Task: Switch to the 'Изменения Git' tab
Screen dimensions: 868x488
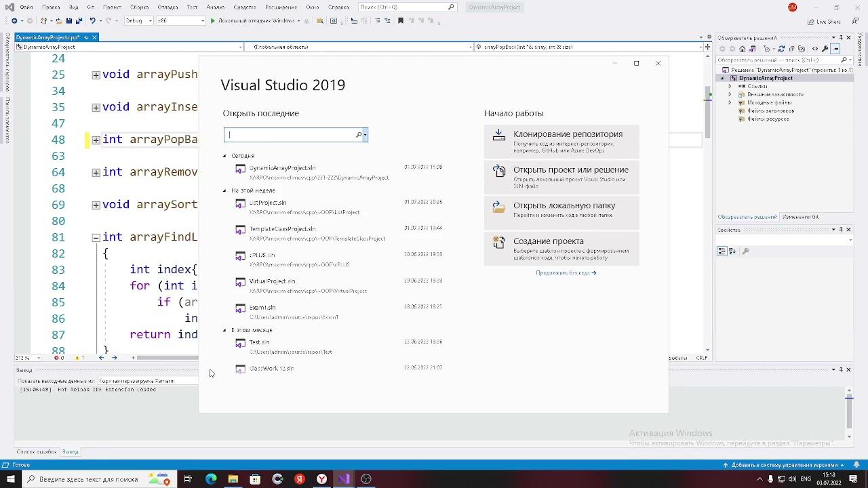Action: pos(800,217)
